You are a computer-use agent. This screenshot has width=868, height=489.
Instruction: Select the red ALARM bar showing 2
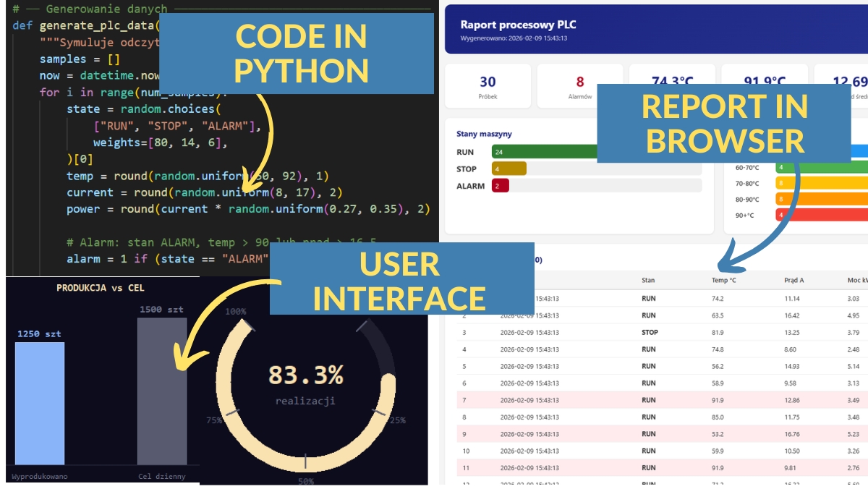coord(501,186)
